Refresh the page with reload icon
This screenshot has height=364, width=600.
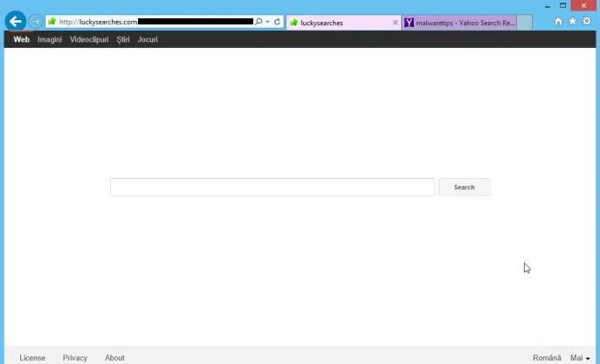pyautogui.click(x=278, y=22)
